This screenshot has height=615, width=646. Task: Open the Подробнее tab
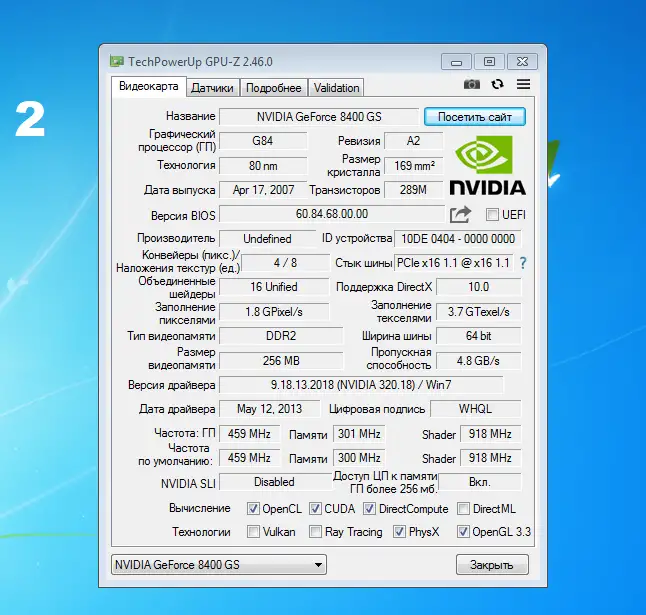coord(274,88)
